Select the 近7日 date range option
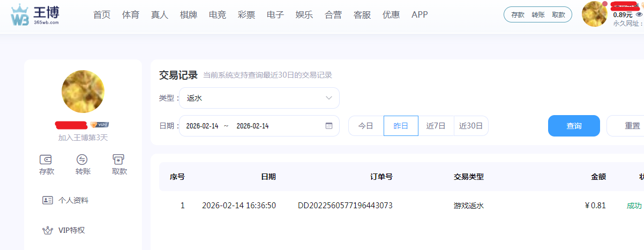This screenshot has width=644, height=250. [436, 126]
